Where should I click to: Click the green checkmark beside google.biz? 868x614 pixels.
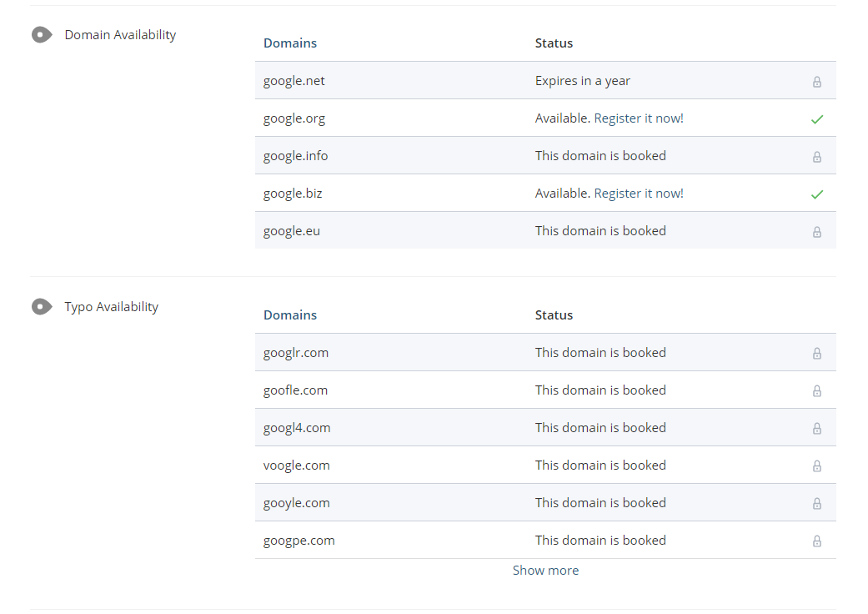pos(817,194)
